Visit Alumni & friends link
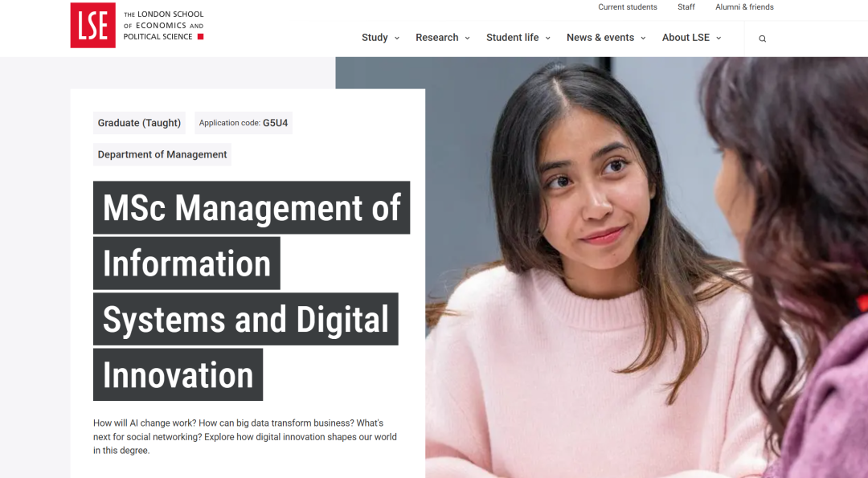The width and height of the screenshot is (868, 478). pyautogui.click(x=744, y=7)
